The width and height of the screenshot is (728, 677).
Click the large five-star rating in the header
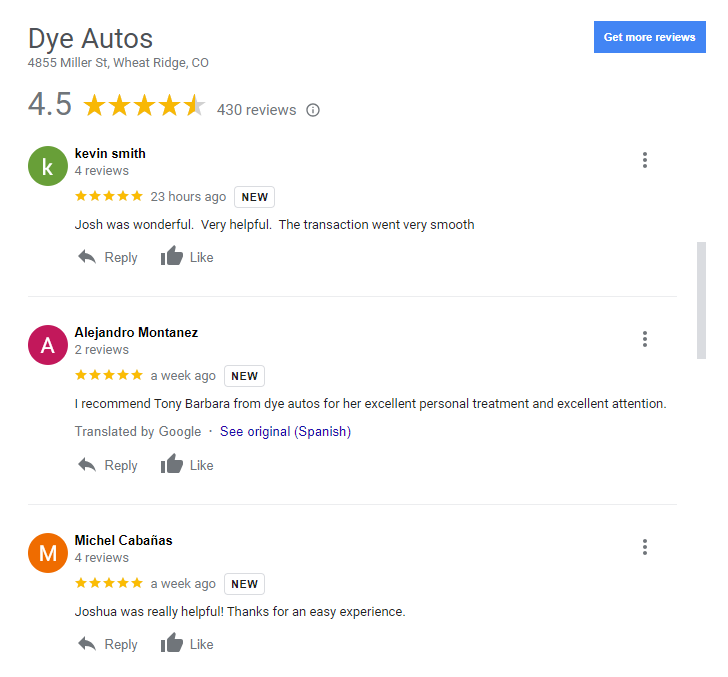pos(144,105)
